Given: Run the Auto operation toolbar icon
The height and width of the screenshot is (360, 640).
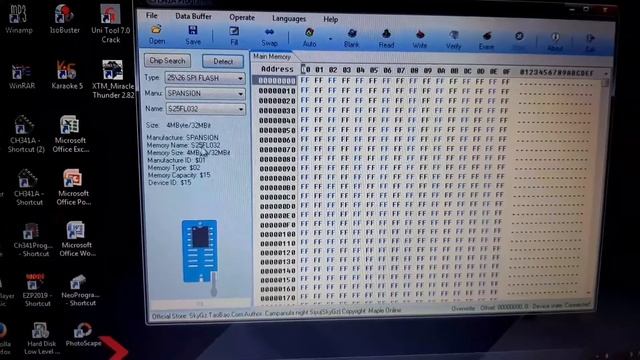Looking at the screenshot, I should pos(309,38).
